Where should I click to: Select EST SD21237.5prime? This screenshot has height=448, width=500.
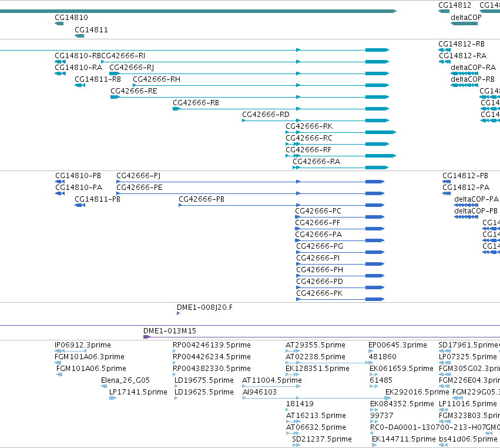coord(322,439)
